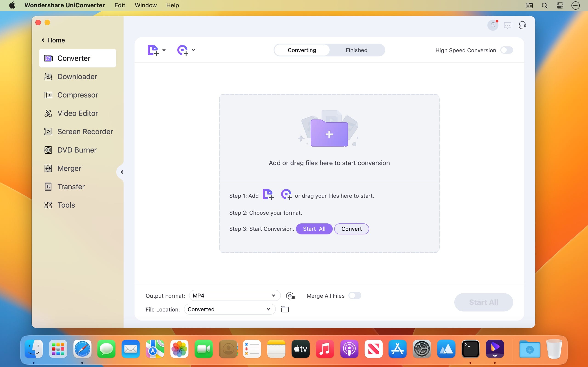This screenshot has height=367, width=588.
Task: Open the Downloader section in the sidebar
Action: (x=77, y=76)
